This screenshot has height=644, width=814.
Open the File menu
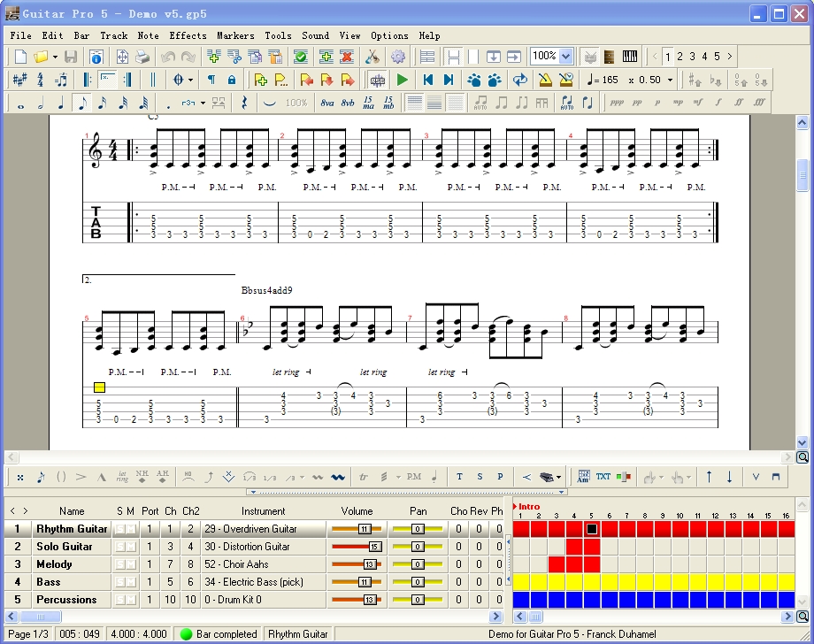coord(20,35)
